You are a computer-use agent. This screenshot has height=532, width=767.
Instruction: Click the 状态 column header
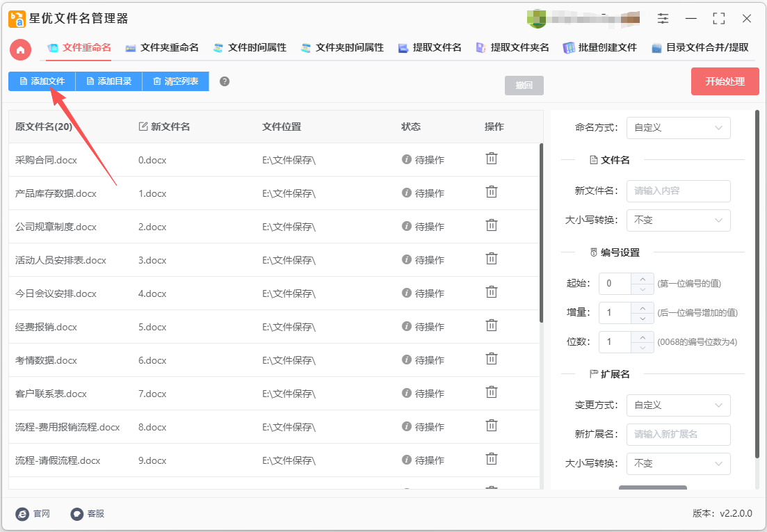[x=410, y=127]
